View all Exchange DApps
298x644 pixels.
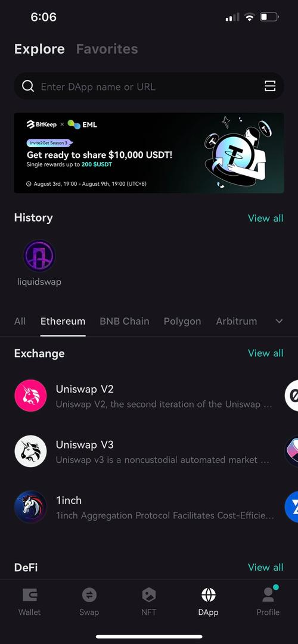(266, 353)
